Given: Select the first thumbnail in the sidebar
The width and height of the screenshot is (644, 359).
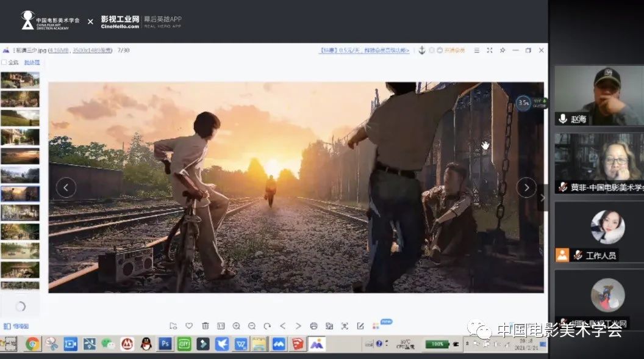Looking at the screenshot, I should coord(20,80).
